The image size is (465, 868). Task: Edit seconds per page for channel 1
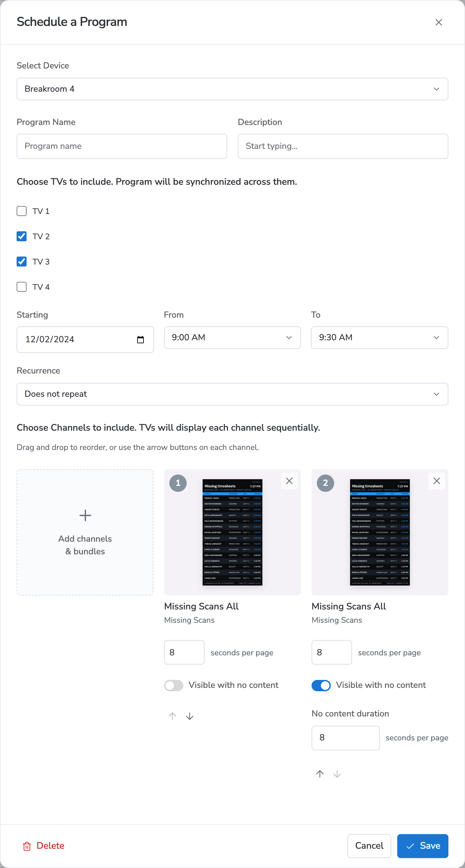coord(184,653)
